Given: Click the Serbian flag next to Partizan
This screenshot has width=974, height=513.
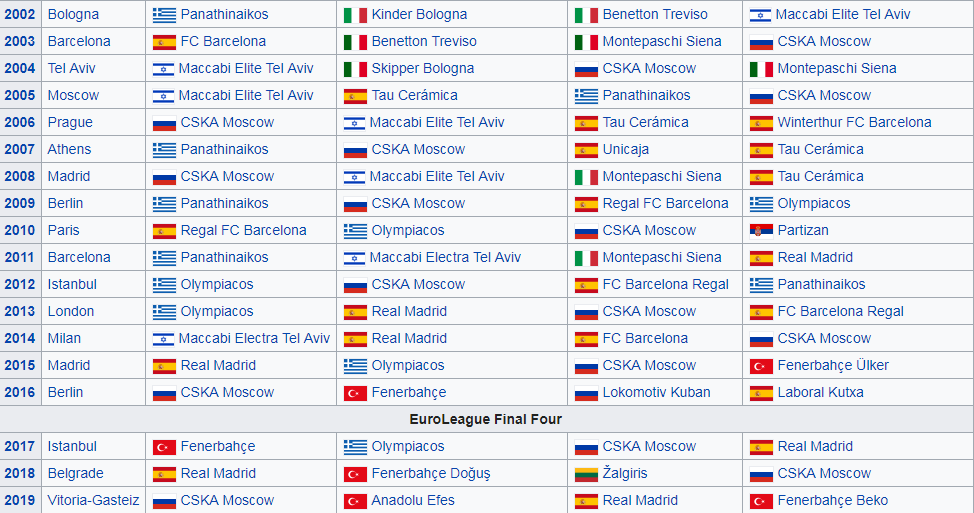Looking at the screenshot, I should coord(761,230).
